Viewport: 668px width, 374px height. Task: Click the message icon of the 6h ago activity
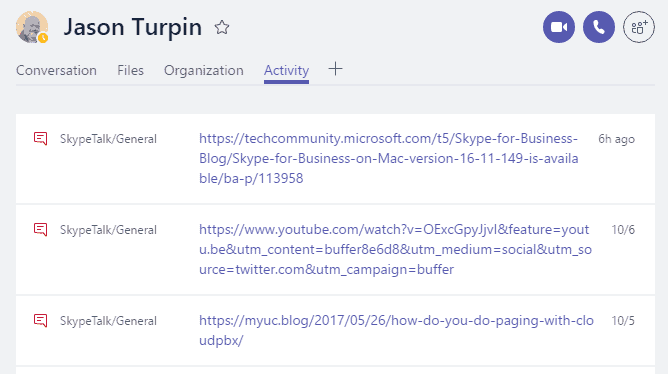(40, 138)
